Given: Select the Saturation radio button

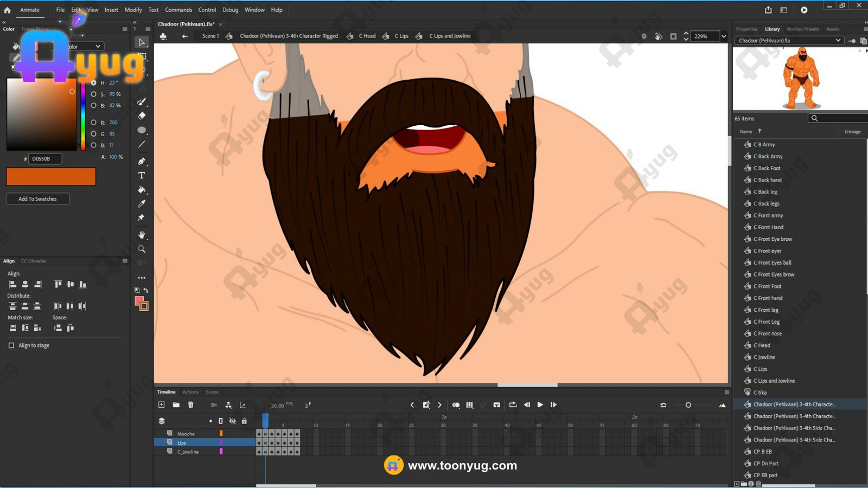Looking at the screenshot, I should click(94, 94).
